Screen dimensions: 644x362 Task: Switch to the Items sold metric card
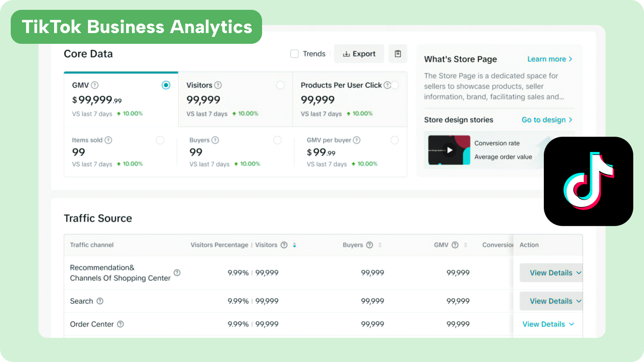[x=112, y=152]
